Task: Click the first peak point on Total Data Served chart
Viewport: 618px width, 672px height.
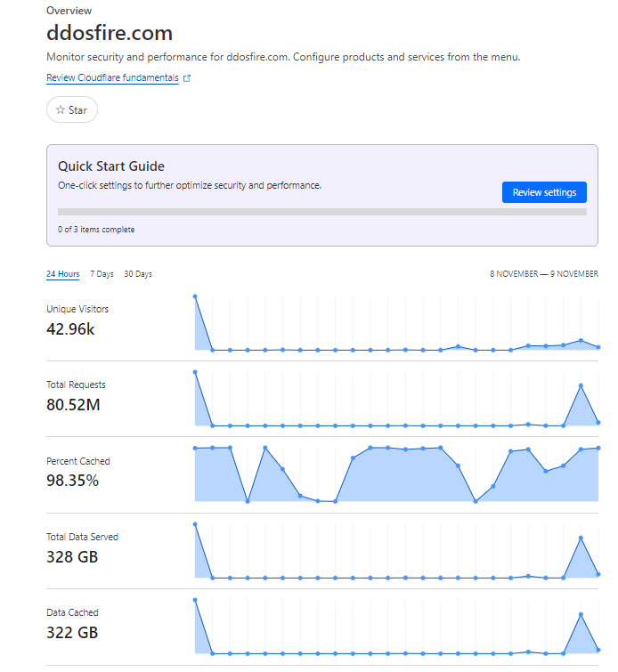Action: point(195,524)
